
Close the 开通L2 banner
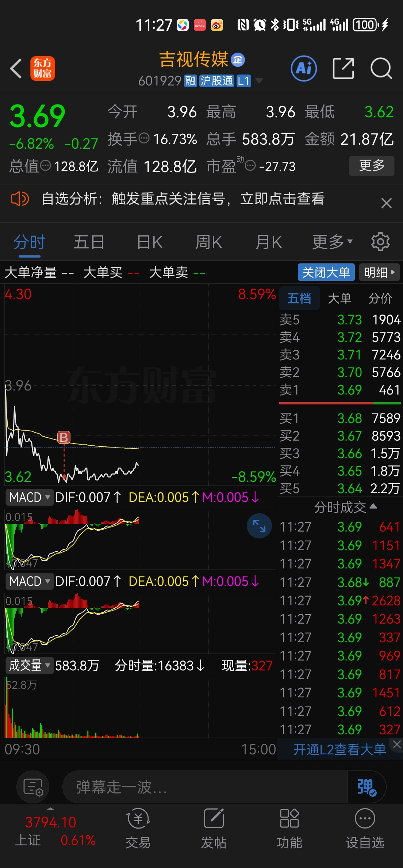click(396, 744)
